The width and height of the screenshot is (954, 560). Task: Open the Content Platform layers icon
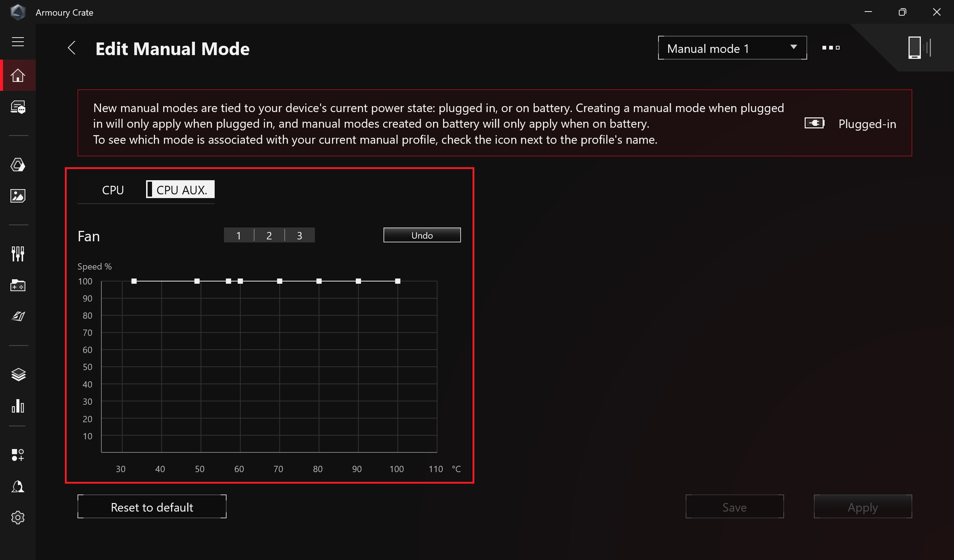click(18, 375)
